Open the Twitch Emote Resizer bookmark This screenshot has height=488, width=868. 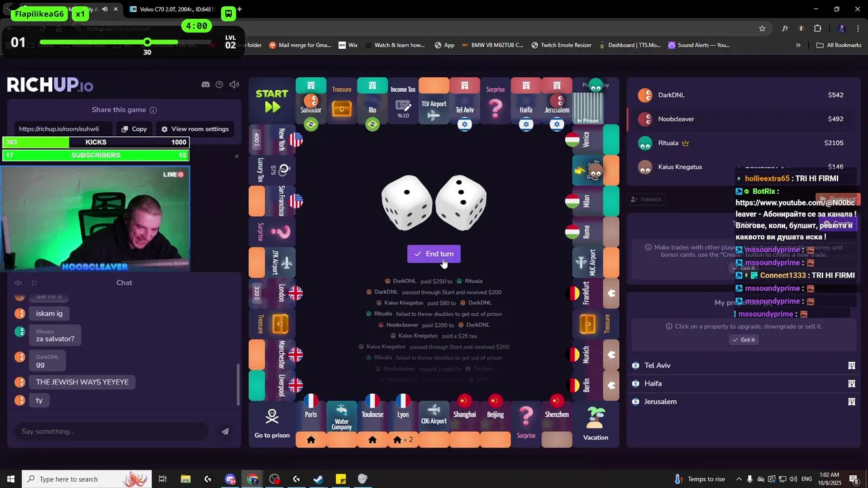pyautogui.click(x=561, y=45)
